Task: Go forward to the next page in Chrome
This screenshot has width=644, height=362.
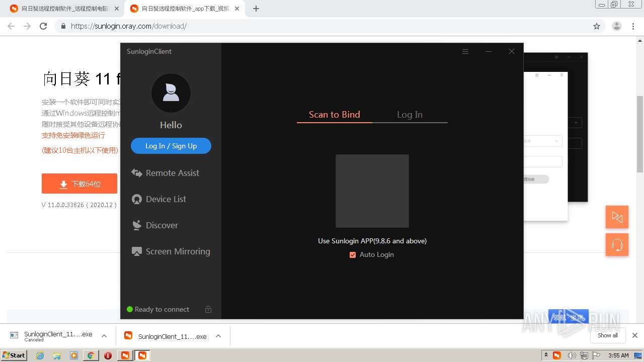Action: 27,26
